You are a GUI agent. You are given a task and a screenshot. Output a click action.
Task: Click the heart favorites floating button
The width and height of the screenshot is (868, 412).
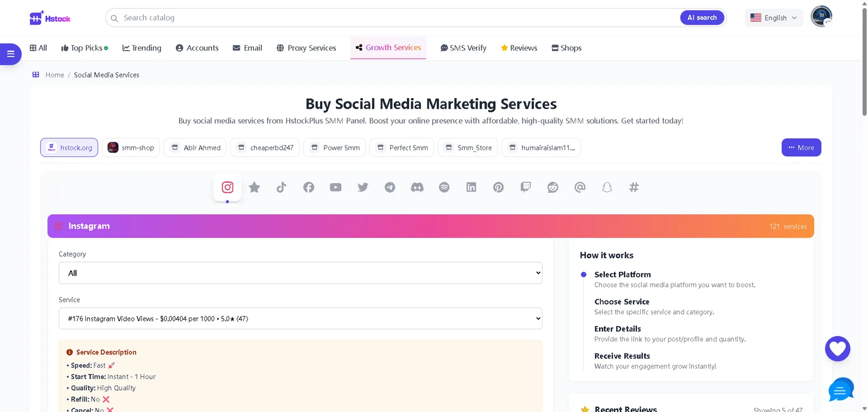point(838,348)
